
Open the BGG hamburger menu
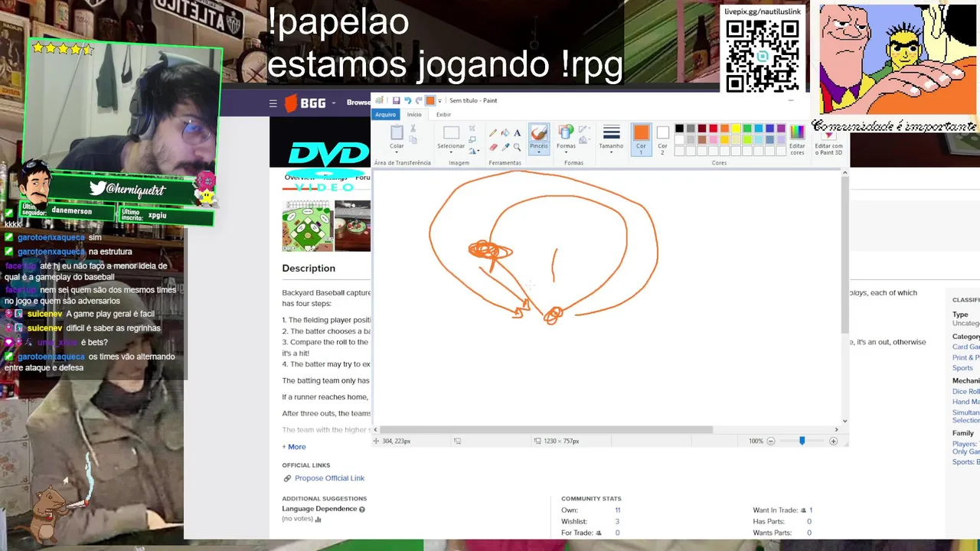(x=273, y=103)
